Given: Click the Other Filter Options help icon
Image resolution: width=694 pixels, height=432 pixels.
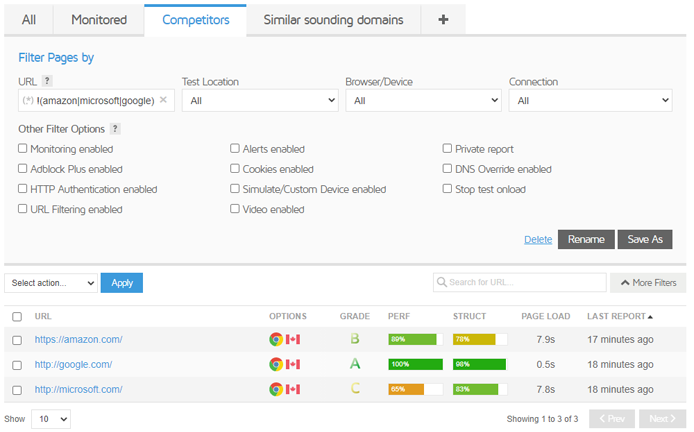Looking at the screenshot, I should coord(115,129).
